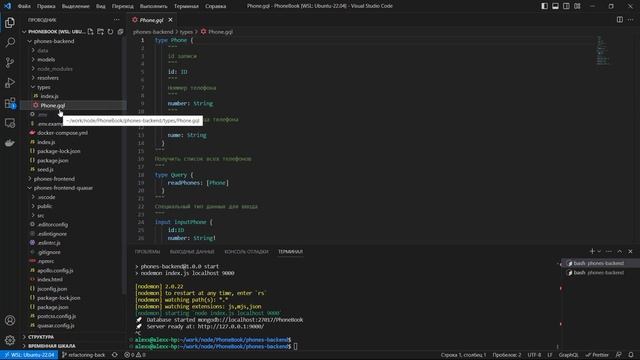Click Prettier status bar item
Viewport: 640px width, 360px height.
tap(597, 355)
